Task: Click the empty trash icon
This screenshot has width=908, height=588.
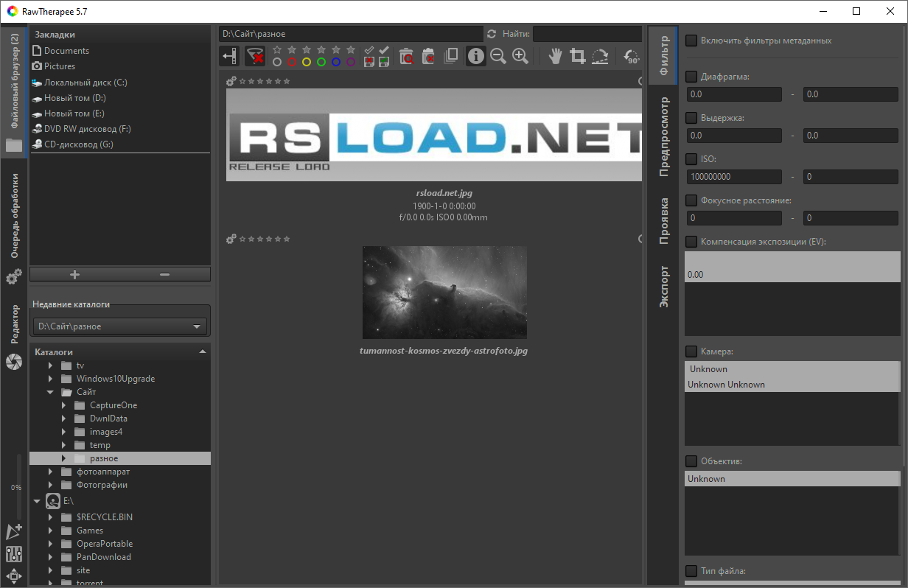Action: pyautogui.click(x=428, y=55)
